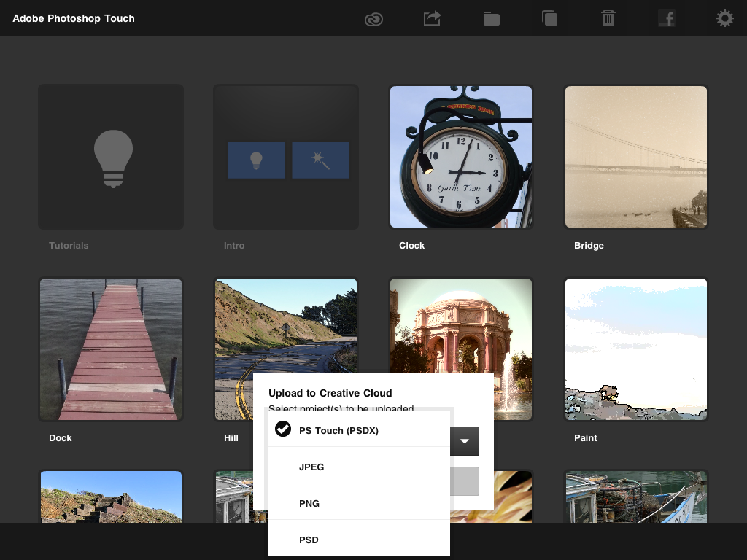Open the Share export icon

(x=433, y=18)
